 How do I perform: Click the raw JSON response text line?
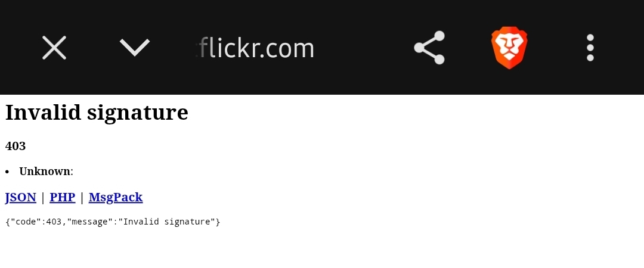pyautogui.click(x=113, y=222)
